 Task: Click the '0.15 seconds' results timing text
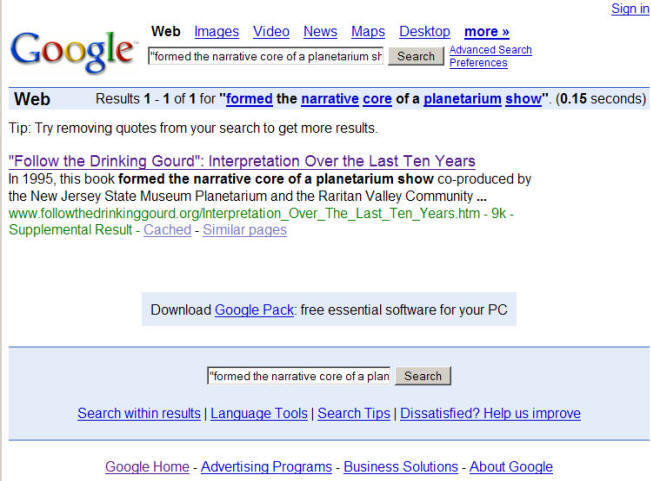[x=602, y=99]
